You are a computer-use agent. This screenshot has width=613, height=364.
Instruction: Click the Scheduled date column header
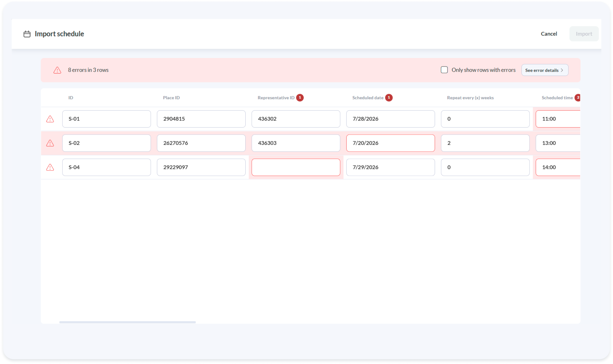pyautogui.click(x=368, y=98)
